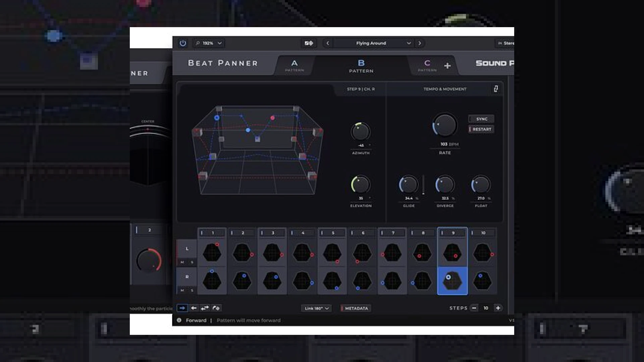Solo the L channel

click(192, 262)
